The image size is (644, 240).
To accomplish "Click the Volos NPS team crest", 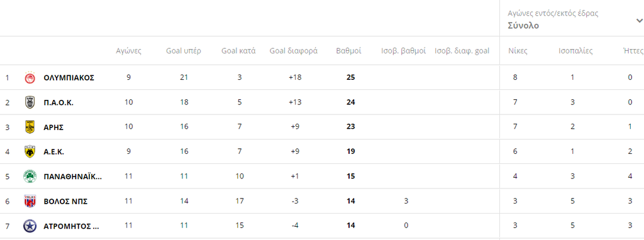I will click(30, 201).
